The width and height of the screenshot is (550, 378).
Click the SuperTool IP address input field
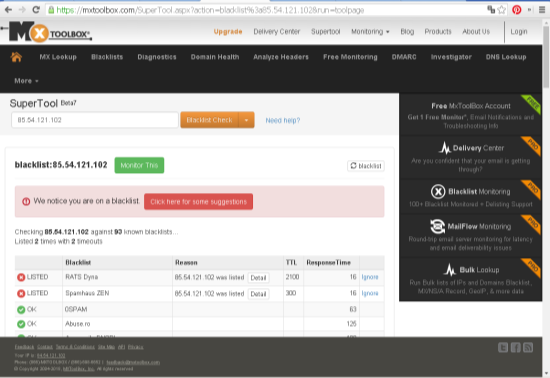(95, 120)
